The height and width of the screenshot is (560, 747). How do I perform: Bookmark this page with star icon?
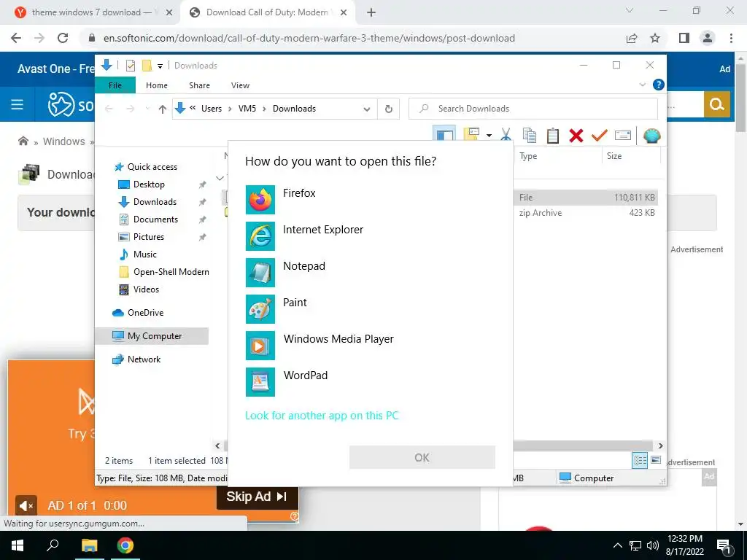tap(655, 38)
